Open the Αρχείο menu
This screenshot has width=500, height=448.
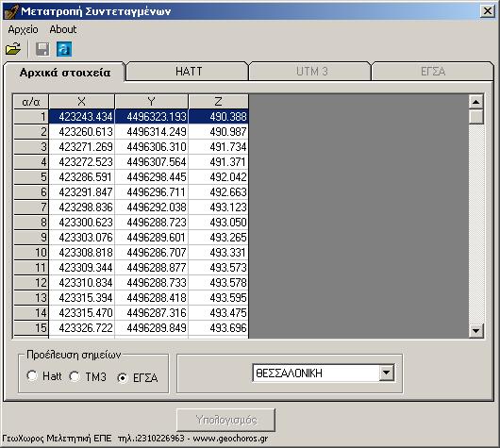tap(23, 29)
